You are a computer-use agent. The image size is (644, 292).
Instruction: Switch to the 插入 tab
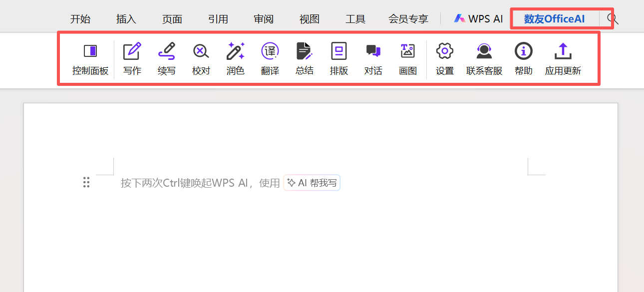126,19
